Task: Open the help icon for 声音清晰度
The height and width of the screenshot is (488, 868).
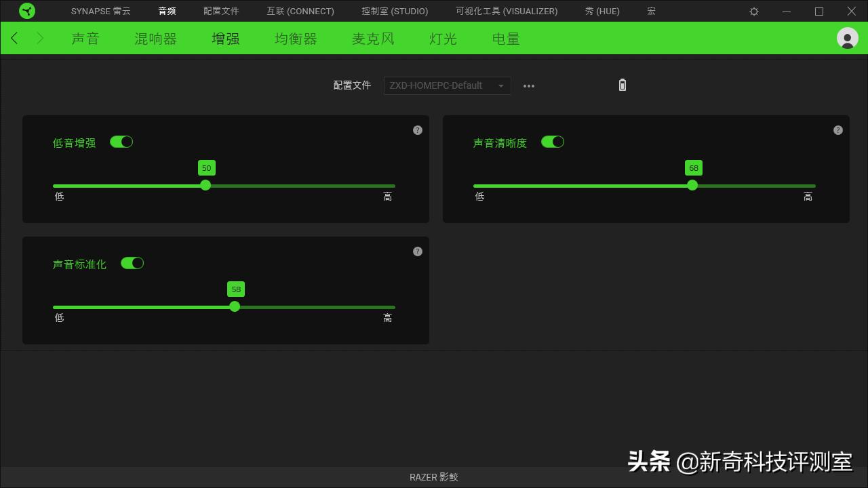Action: 838,130
